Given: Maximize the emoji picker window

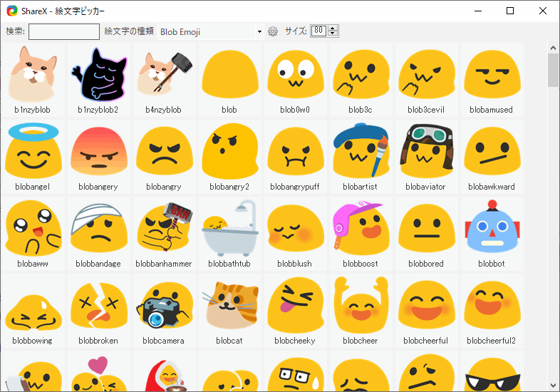Looking at the screenshot, I should [510, 11].
